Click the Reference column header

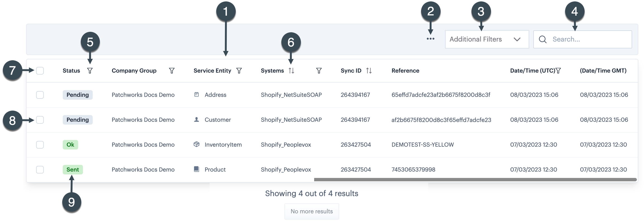pos(405,71)
